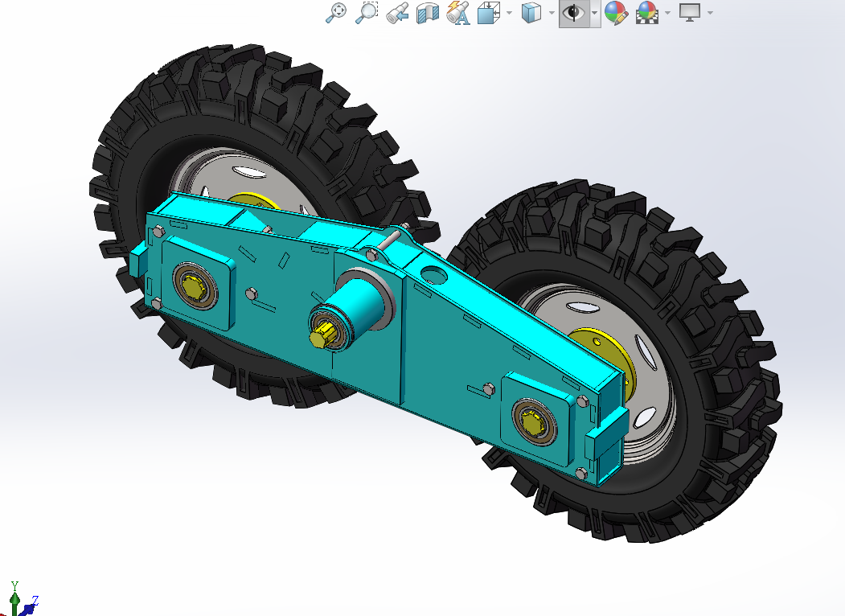Screen dimensions: 845x616
Task: Open the View Settings monitor icon
Action: [691, 12]
